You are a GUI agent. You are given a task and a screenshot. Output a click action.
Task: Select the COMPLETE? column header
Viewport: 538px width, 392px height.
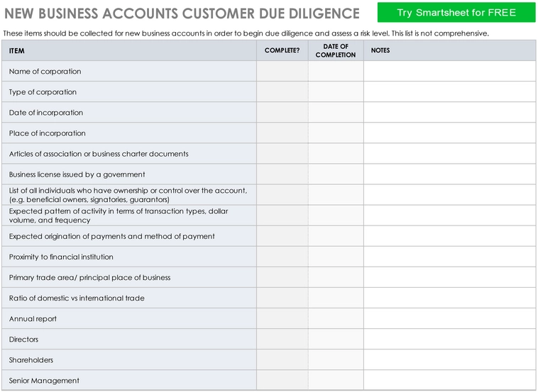pyautogui.click(x=282, y=51)
